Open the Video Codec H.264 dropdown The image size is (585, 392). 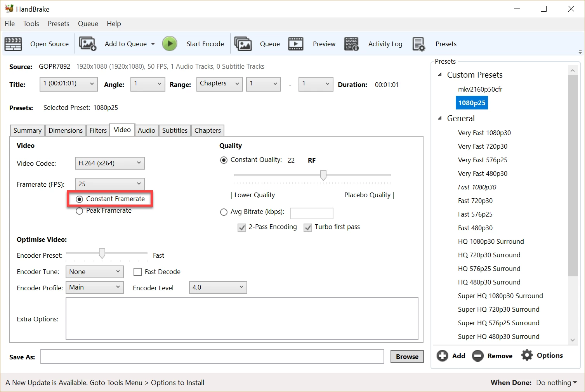click(x=109, y=163)
